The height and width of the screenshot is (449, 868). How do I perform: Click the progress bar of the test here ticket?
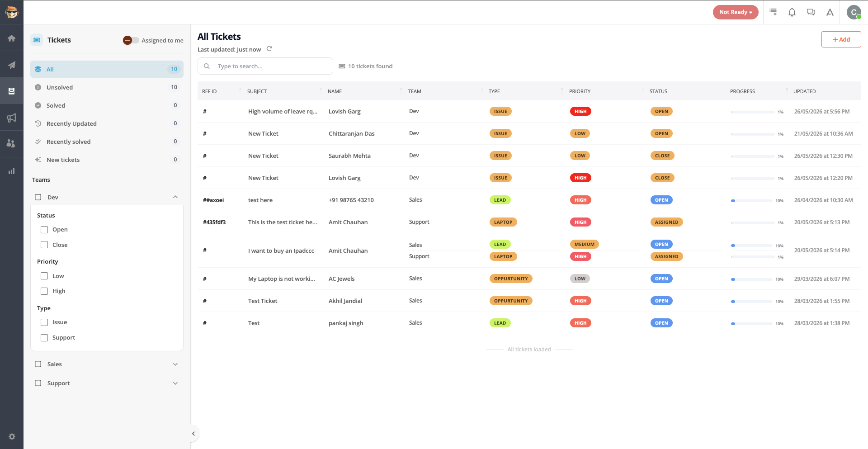click(x=751, y=201)
